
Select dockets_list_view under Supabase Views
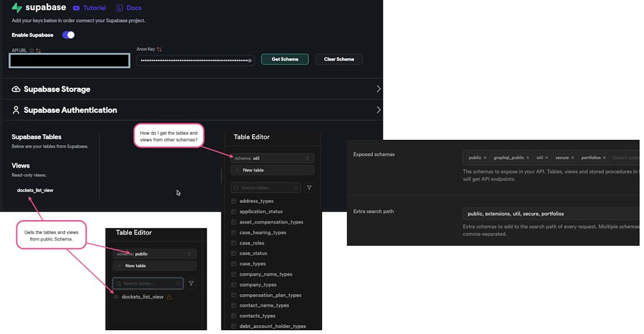[35, 190]
